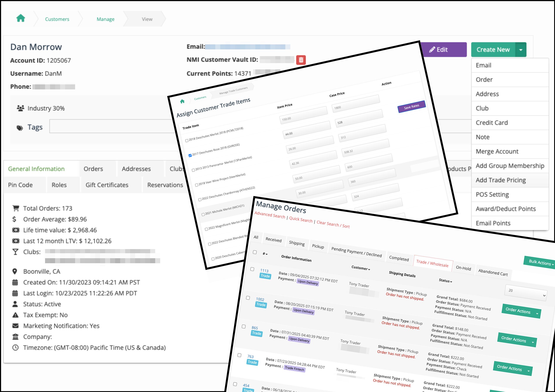The height and width of the screenshot is (392, 555).
Task: Switch to the Gift Certificates tab
Action: tap(107, 185)
